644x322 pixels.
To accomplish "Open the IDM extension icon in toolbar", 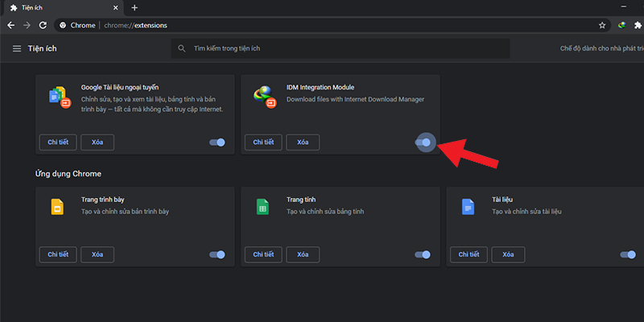I will [x=621, y=25].
